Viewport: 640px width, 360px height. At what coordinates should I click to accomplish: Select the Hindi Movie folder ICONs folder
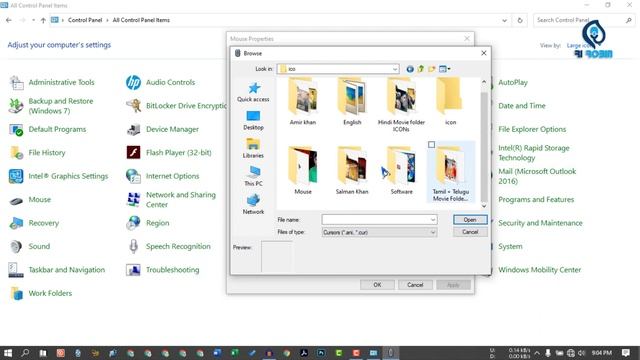[x=401, y=104]
